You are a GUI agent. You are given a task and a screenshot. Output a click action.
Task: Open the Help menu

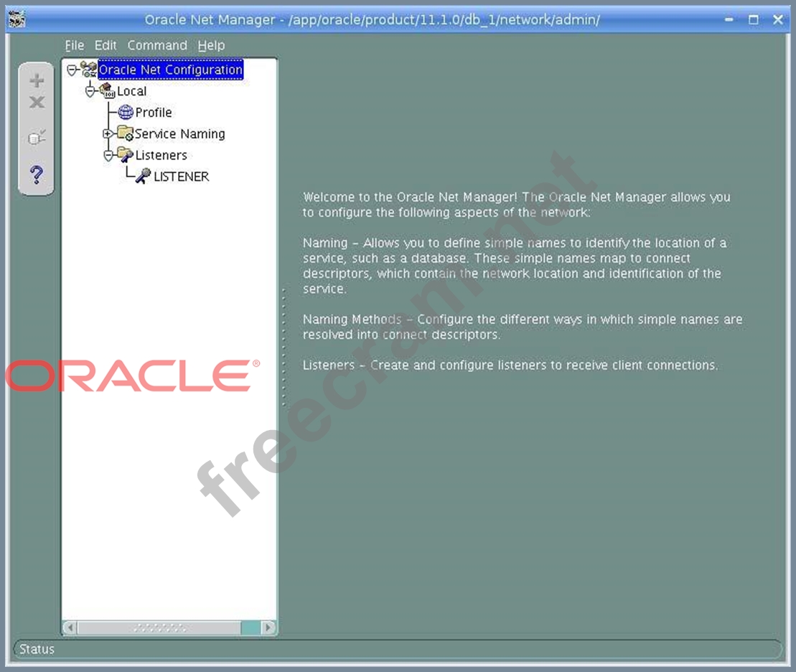[211, 45]
